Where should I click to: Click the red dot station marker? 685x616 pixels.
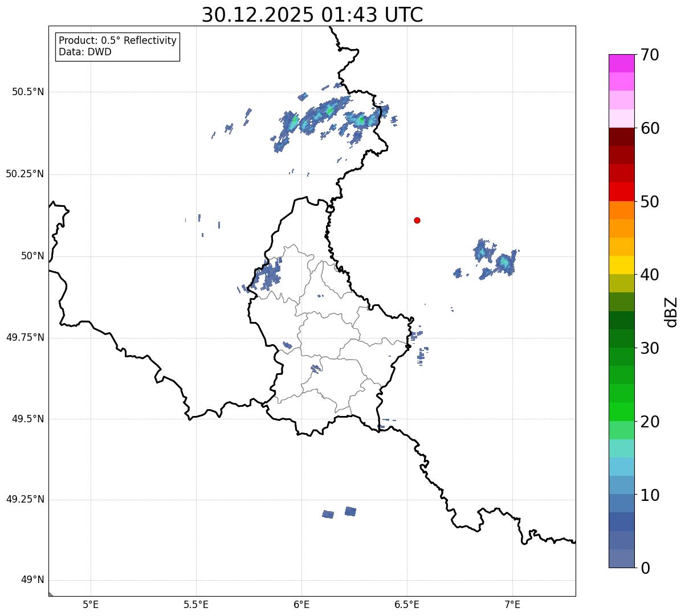pos(417,221)
